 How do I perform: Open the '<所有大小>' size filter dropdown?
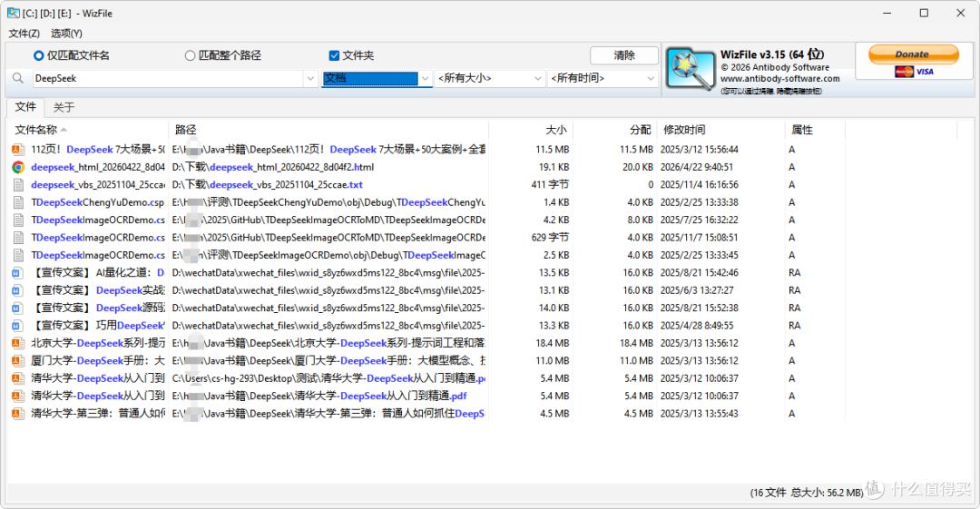[x=489, y=78]
